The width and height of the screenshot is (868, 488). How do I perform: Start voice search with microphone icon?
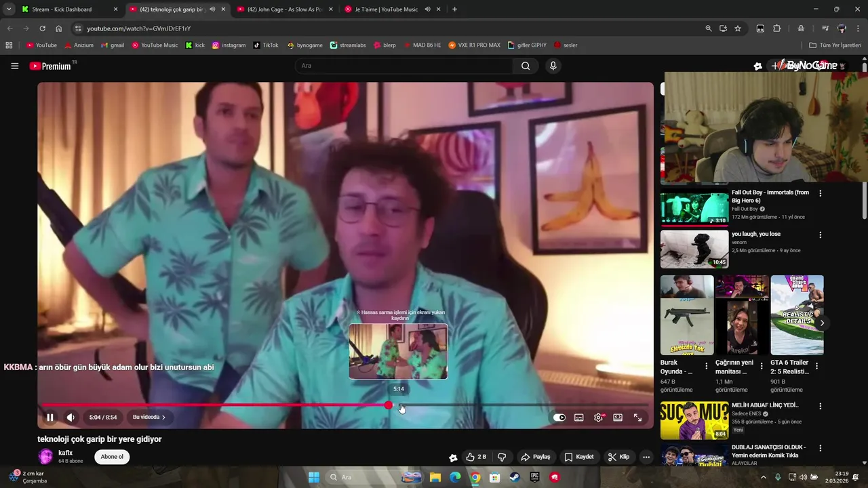[553, 66]
